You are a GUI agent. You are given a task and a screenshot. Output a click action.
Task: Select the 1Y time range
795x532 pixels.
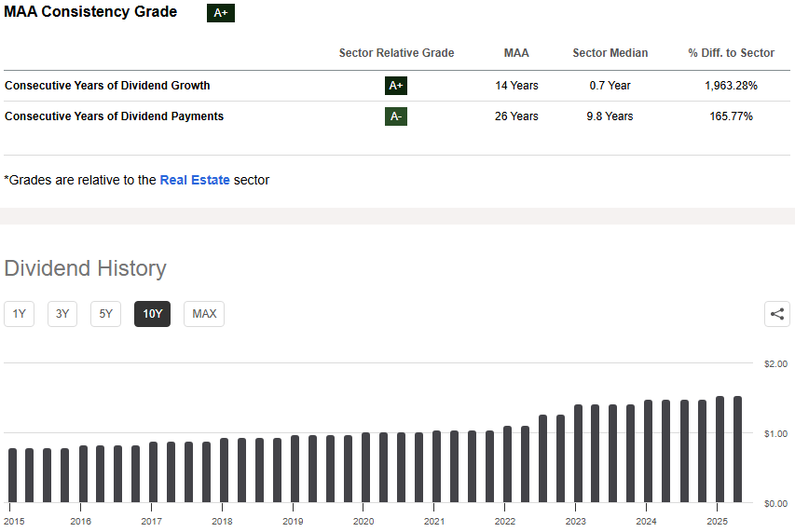pyautogui.click(x=19, y=314)
